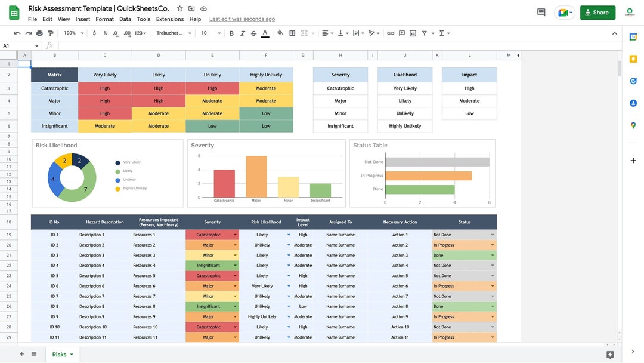Open the Insert chart icon
Image resolution: width=644 pixels, height=363 pixels.
[412, 33]
